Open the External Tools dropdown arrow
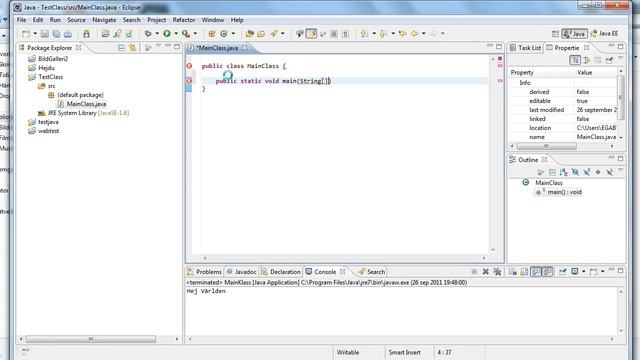This screenshot has height=360, width=640. click(x=195, y=34)
